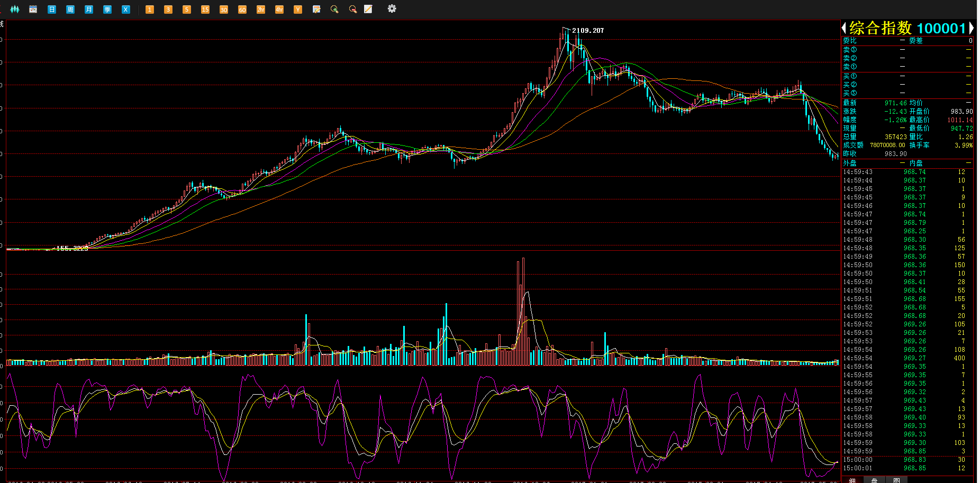Viewport: 980px width, 483px height.
Task: Select the 1-minute interval button
Action: tap(150, 10)
